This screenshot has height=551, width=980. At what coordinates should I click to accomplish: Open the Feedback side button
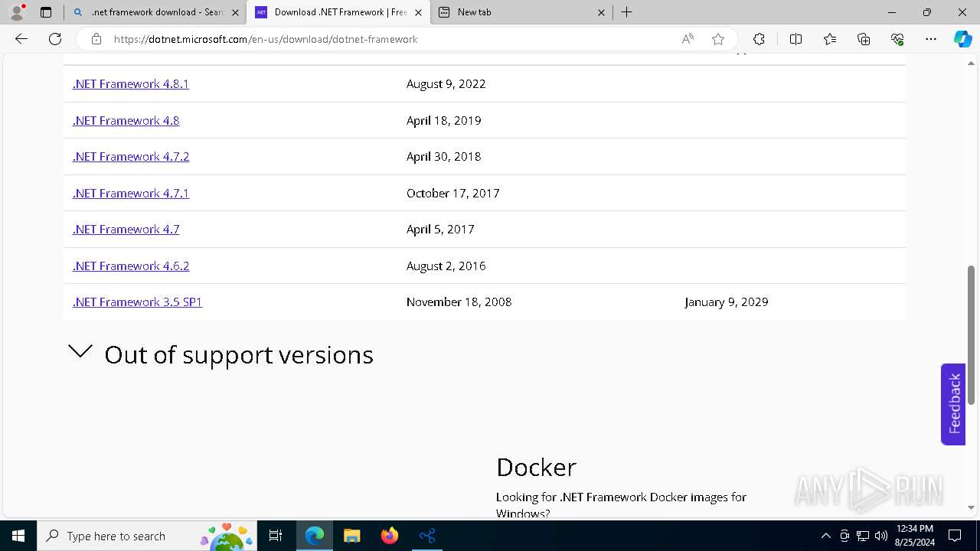(953, 404)
